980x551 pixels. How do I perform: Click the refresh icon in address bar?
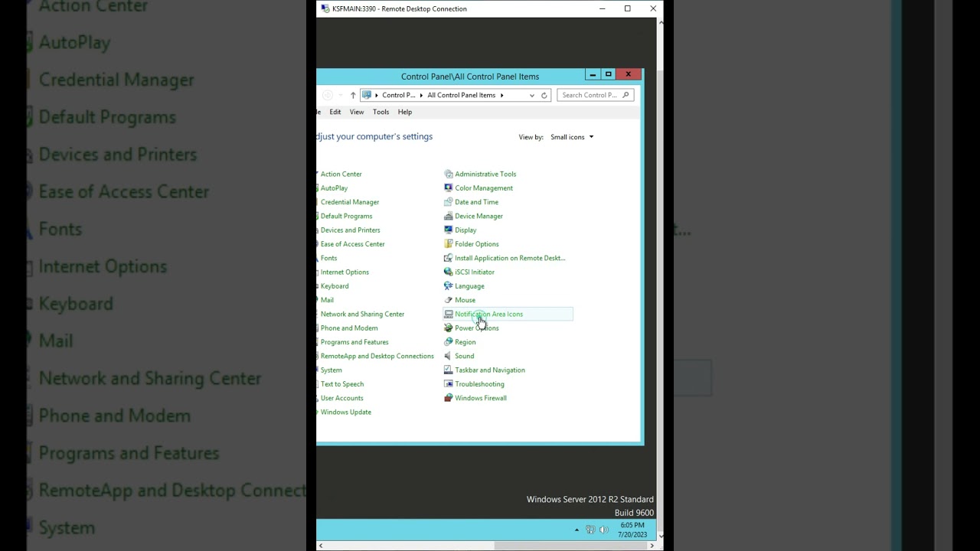[x=544, y=96]
